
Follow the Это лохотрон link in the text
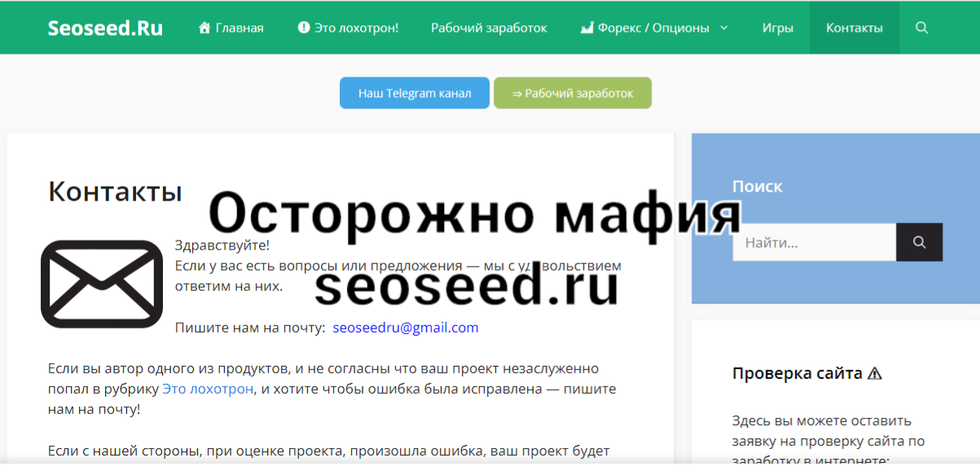point(208,389)
